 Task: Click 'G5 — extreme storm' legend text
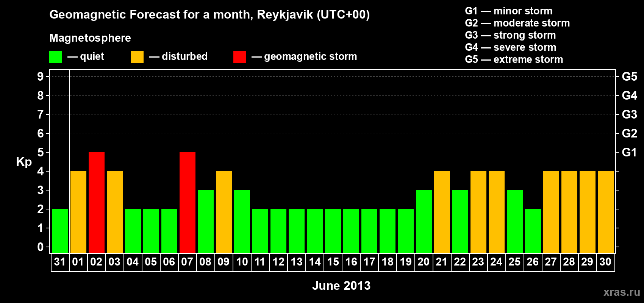[x=514, y=59]
